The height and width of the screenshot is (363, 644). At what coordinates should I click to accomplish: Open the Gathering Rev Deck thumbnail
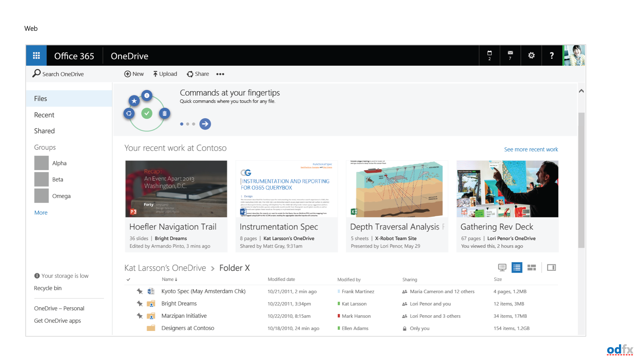point(507,189)
